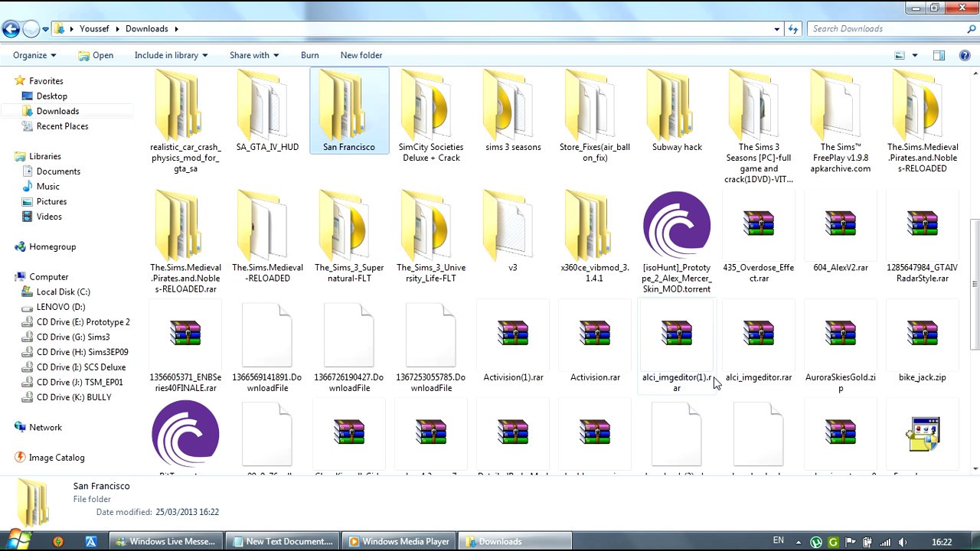The width and height of the screenshot is (980, 551).
Task: Select the 435_Overdose_Effect.rar archive
Action: [759, 236]
